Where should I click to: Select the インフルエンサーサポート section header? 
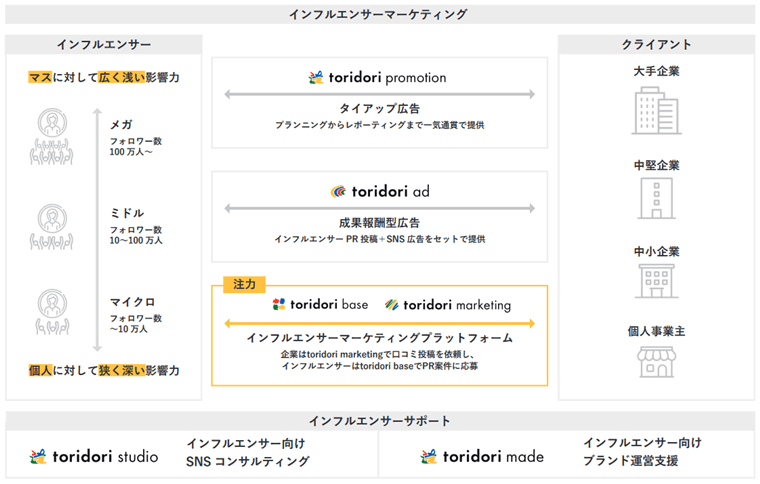coord(379,421)
